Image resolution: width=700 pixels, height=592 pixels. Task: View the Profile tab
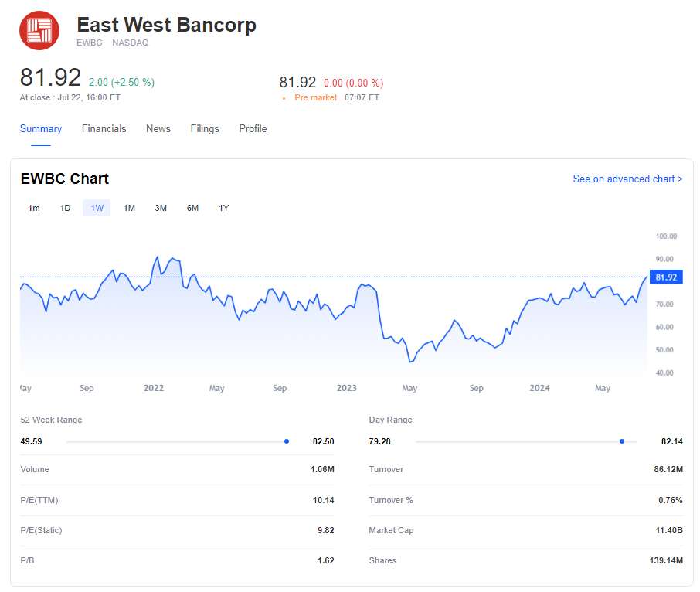point(253,129)
